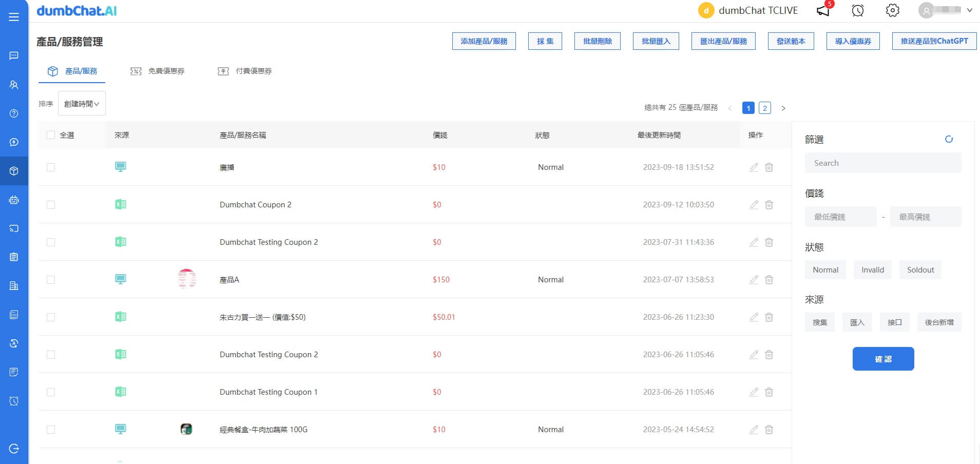Image resolution: width=980 pixels, height=464 pixels.
Task: Switch to the 付費優惠券 tab
Action: tap(245, 71)
